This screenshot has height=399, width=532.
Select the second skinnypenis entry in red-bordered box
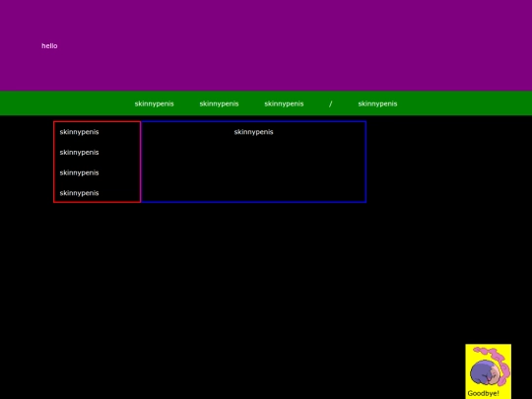click(79, 153)
